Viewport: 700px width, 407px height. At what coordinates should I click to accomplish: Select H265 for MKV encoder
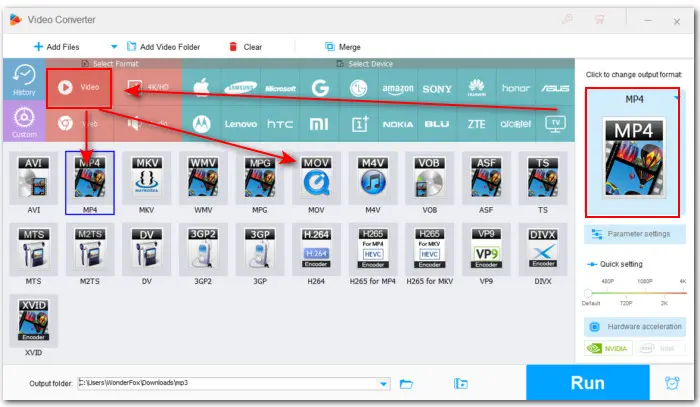click(429, 249)
